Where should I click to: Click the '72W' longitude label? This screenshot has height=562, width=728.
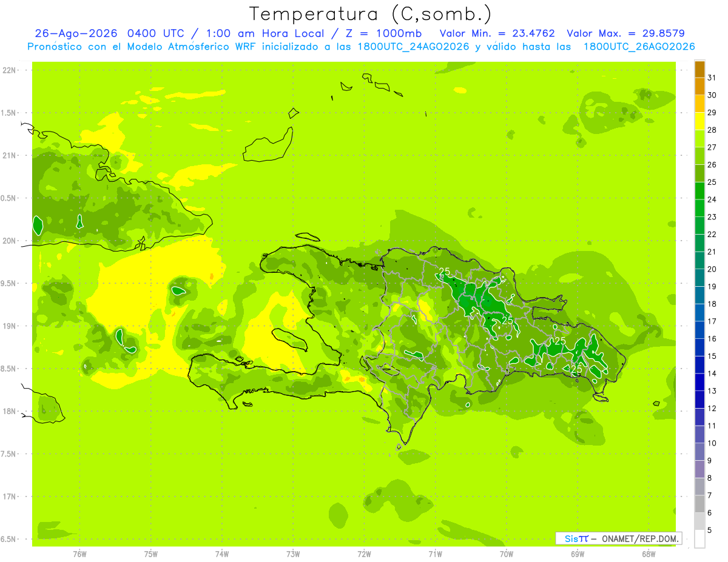pos(364,554)
